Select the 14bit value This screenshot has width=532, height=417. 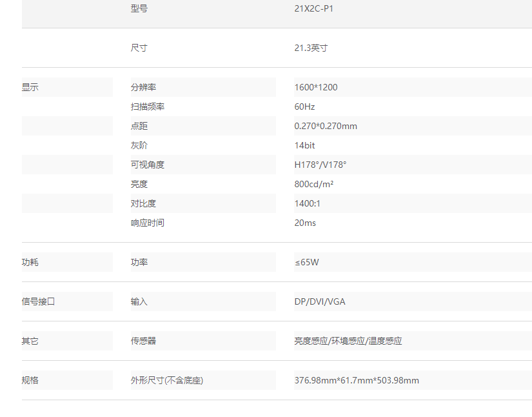point(304,145)
